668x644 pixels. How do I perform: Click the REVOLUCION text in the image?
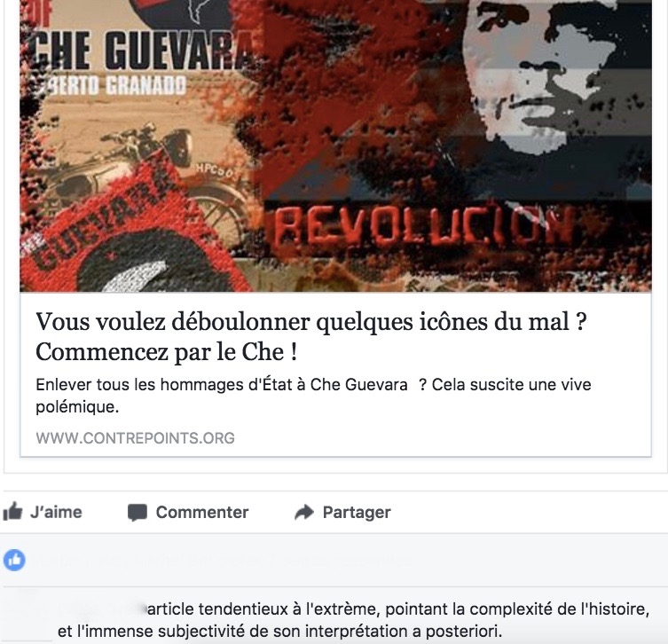pyautogui.click(x=423, y=227)
